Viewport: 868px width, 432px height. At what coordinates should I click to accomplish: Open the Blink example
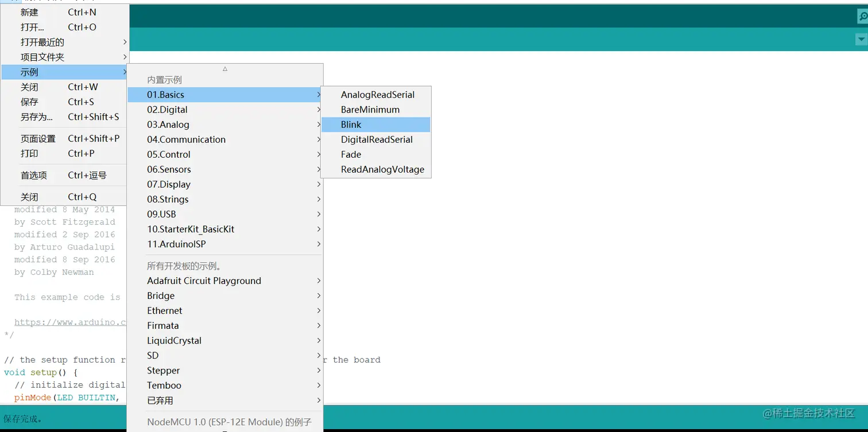click(x=376, y=124)
